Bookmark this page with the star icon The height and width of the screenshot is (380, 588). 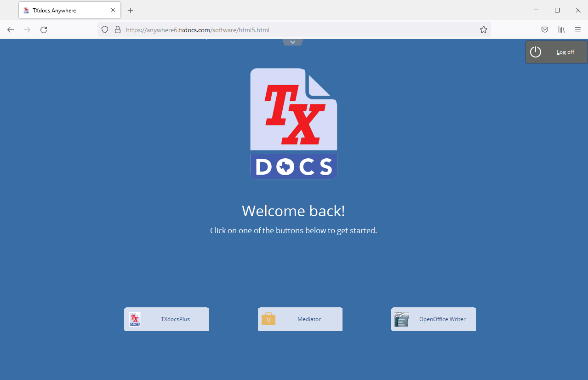click(x=484, y=30)
